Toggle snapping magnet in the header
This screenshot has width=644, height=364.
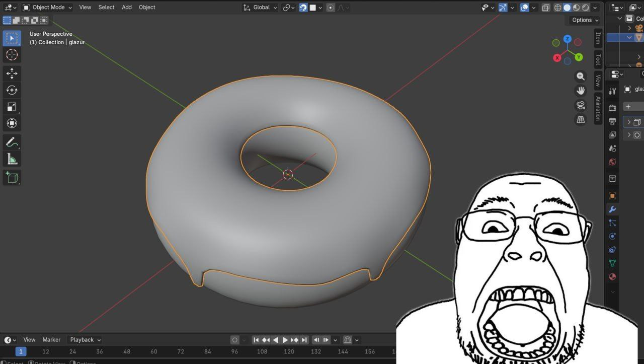pyautogui.click(x=303, y=8)
